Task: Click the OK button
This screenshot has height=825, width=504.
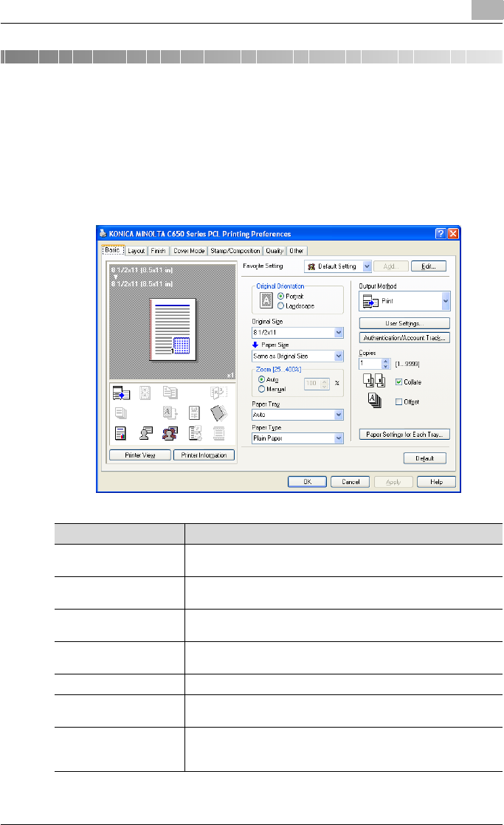Action: point(307,481)
